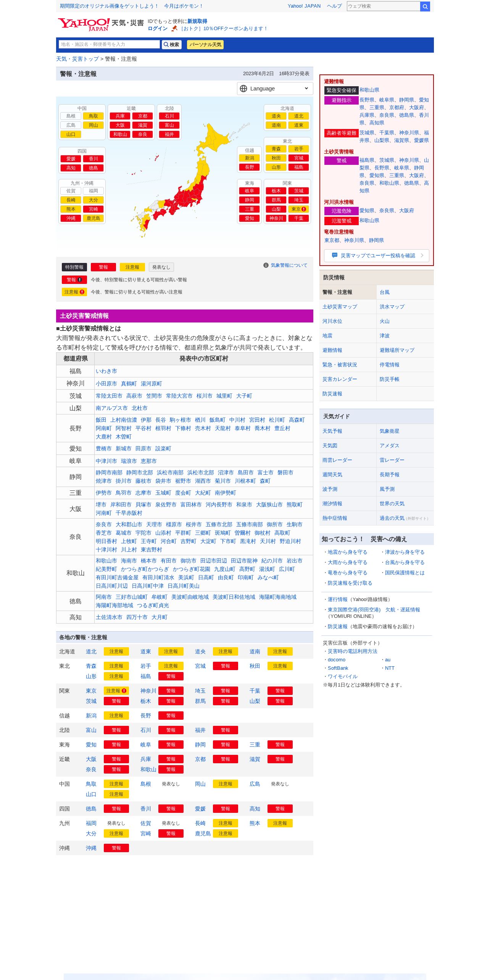Viewport: 490px width, 980px height.
Task: Click the 新規取得 link
Action: pos(197,21)
